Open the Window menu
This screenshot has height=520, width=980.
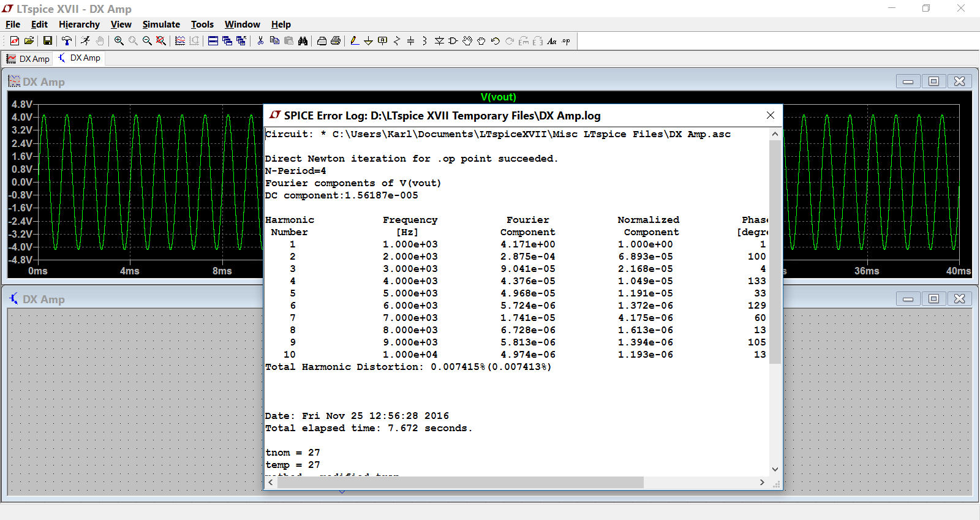pyautogui.click(x=243, y=24)
